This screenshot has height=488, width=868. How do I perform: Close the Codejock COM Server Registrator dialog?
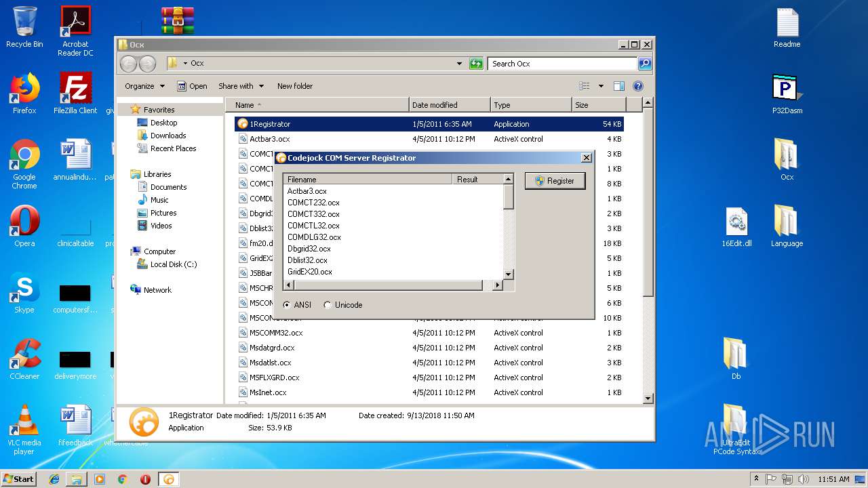point(587,158)
